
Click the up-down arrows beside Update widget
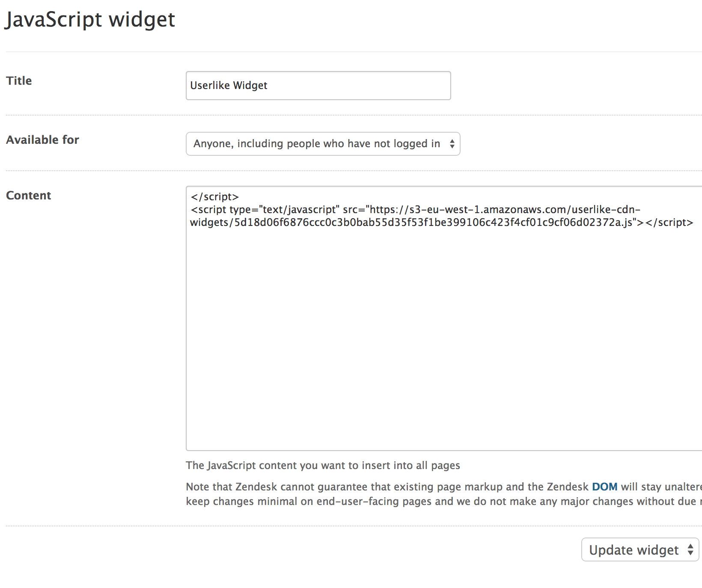pyautogui.click(x=690, y=549)
